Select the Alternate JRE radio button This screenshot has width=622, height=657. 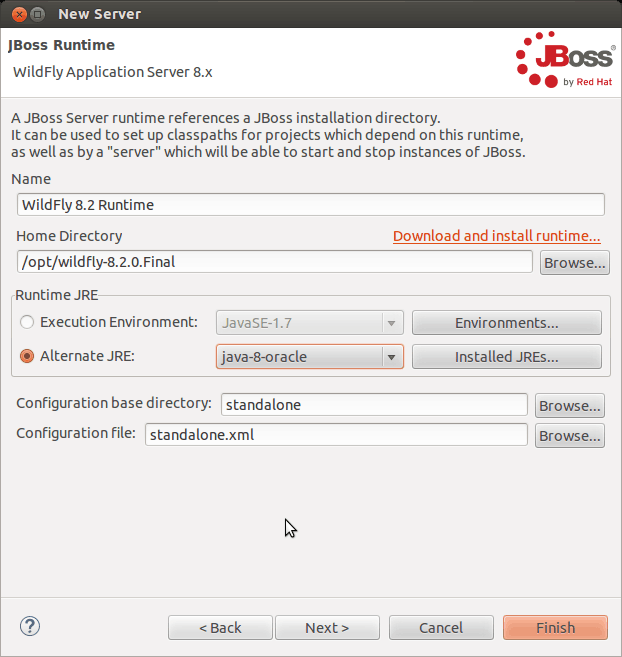[x=27, y=356]
